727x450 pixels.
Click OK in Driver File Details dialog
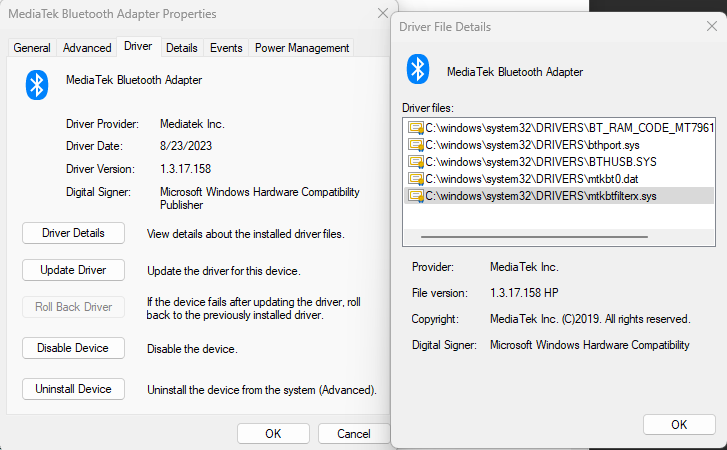(x=679, y=424)
